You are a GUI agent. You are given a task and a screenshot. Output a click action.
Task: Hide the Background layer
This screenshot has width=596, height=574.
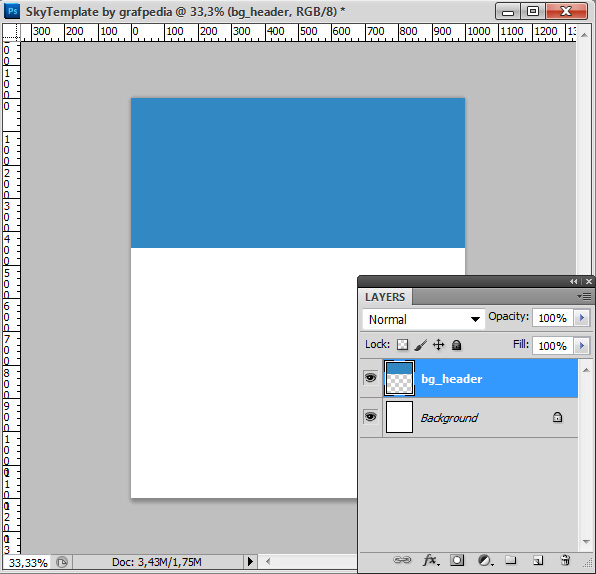tap(371, 417)
